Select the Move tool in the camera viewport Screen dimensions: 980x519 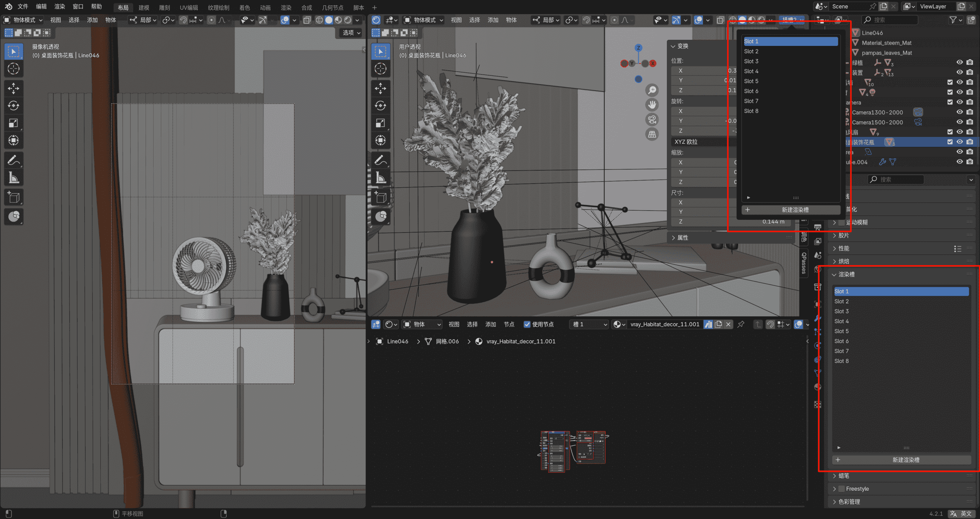point(14,89)
